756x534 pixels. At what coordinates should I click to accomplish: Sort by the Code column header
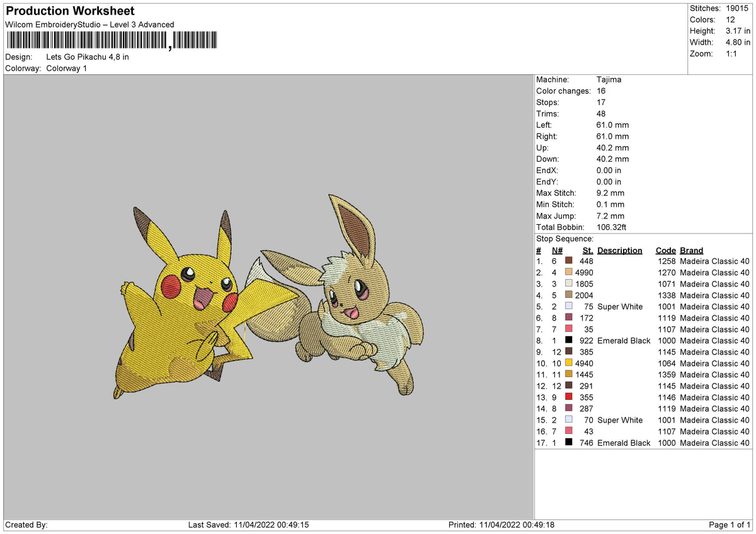(665, 250)
